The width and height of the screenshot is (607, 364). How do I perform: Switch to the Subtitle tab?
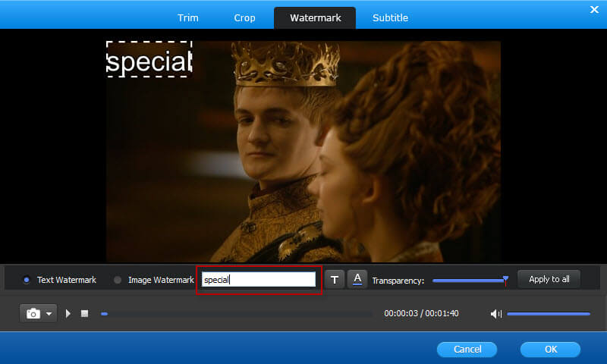[390, 17]
